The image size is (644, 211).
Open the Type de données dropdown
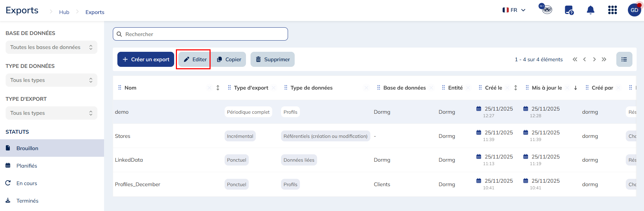click(51, 80)
